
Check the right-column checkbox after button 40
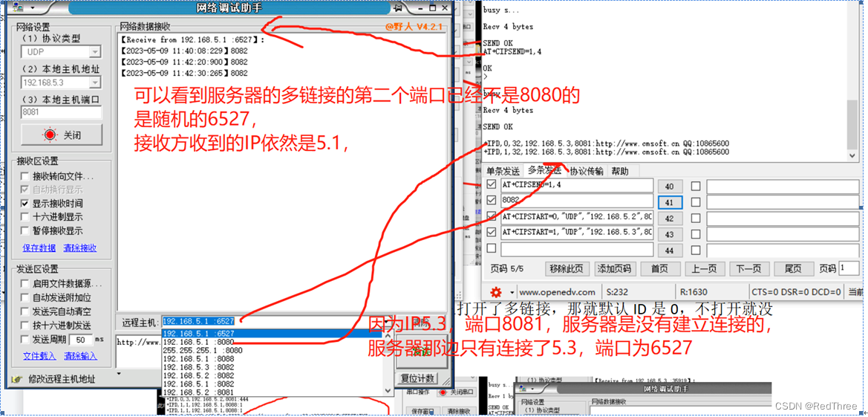click(x=695, y=187)
